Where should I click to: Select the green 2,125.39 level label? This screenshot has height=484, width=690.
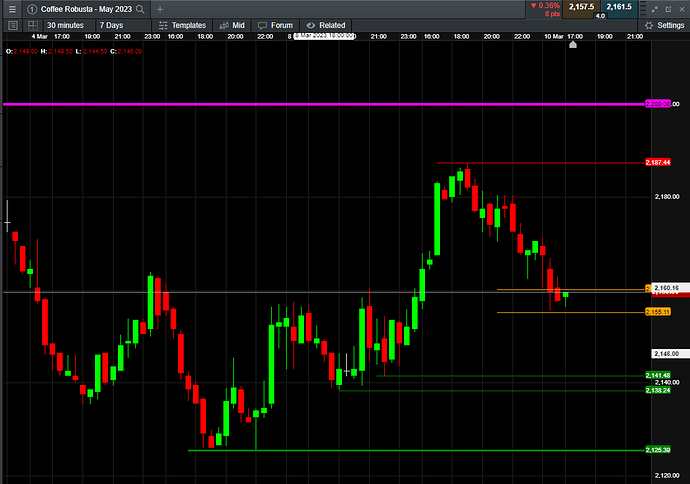coord(658,450)
